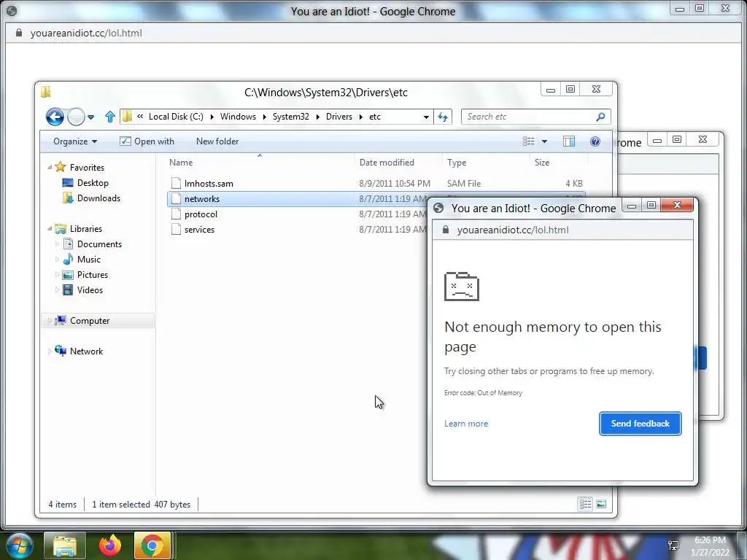Click Local Disk (C:) in breadcrumb

pyautogui.click(x=176, y=117)
